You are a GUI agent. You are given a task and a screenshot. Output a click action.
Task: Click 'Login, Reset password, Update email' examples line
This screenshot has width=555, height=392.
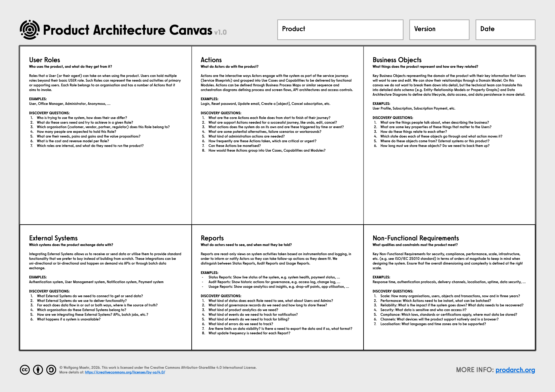(x=265, y=104)
